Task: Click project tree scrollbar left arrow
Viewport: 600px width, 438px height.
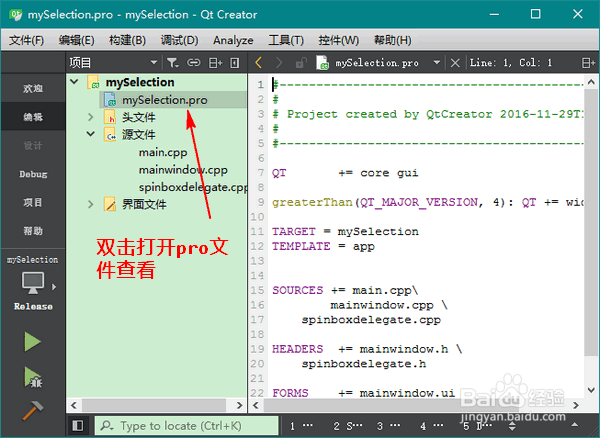Action: 74,405
